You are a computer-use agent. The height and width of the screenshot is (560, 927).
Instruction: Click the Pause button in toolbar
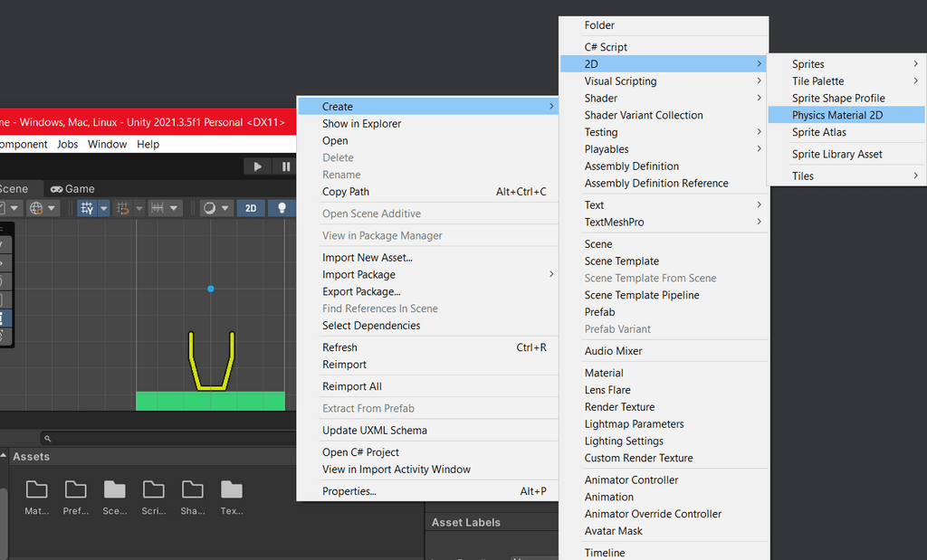(x=285, y=166)
